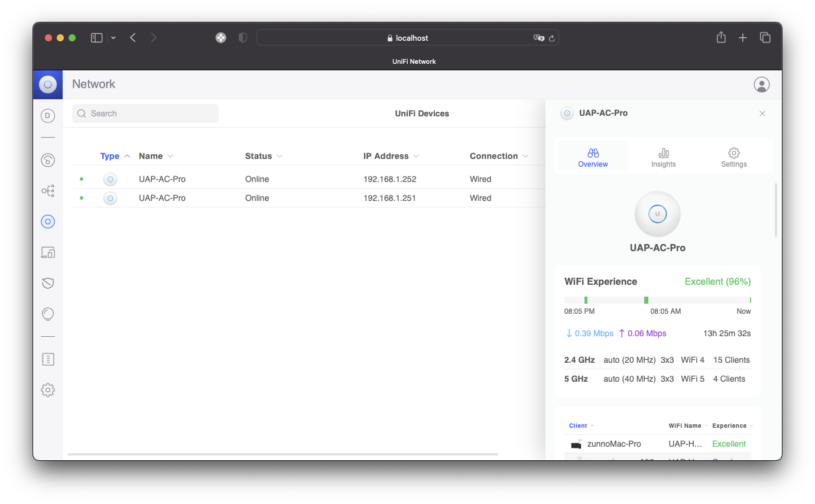Go back with Safari's back arrow
The width and height of the screenshot is (815, 504).
click(x=133, y=38)
